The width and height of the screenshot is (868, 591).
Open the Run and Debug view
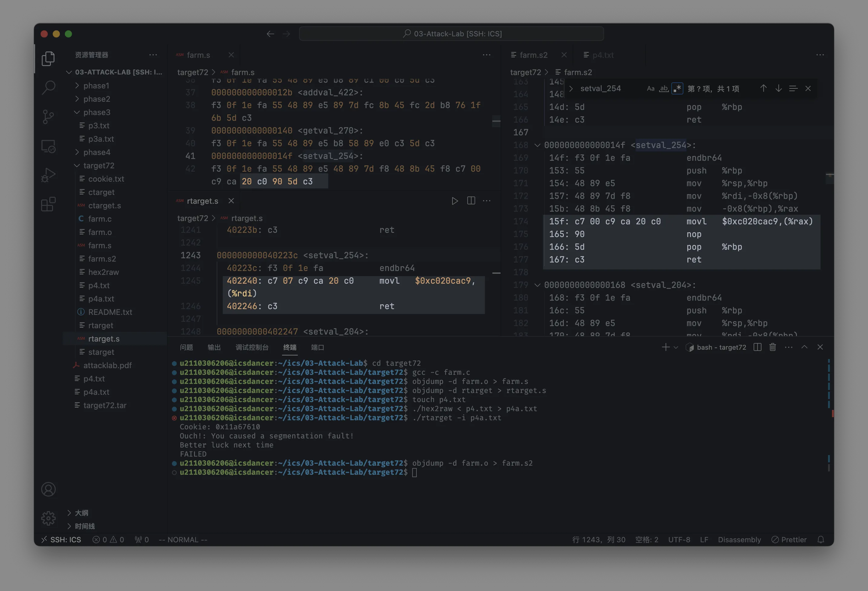pos(48,175)
